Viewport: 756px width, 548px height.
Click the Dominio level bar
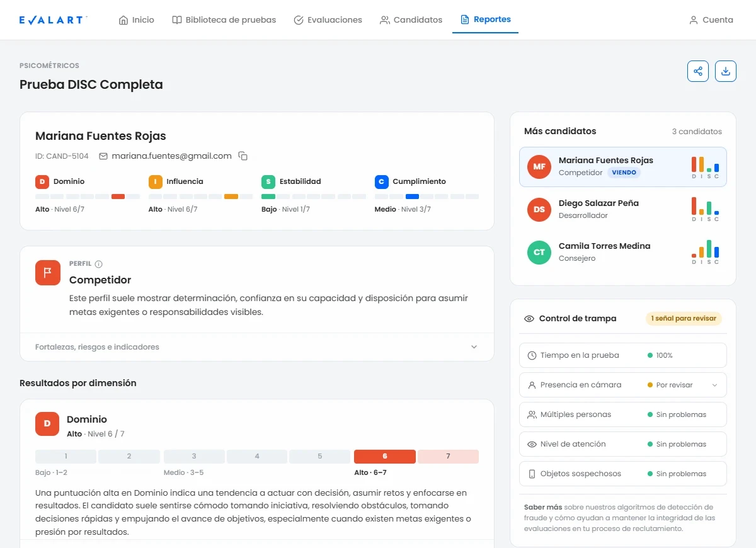click(x=88, y=197)
